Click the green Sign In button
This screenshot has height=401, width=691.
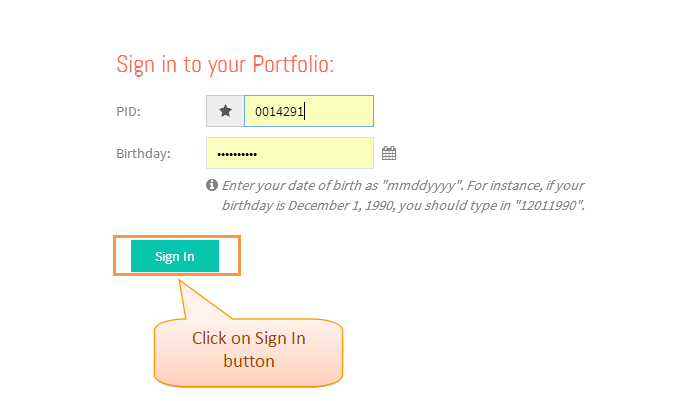point(175,256)
